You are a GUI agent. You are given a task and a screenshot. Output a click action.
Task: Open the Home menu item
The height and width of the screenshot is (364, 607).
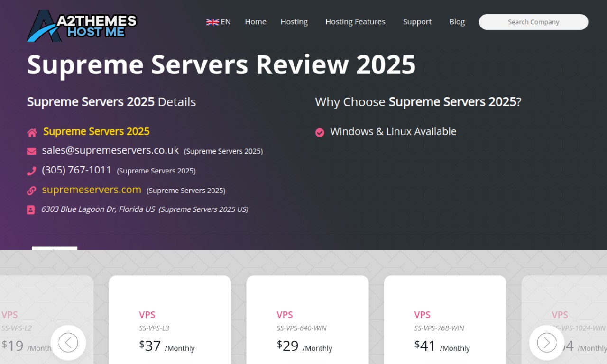click(256, 22)
